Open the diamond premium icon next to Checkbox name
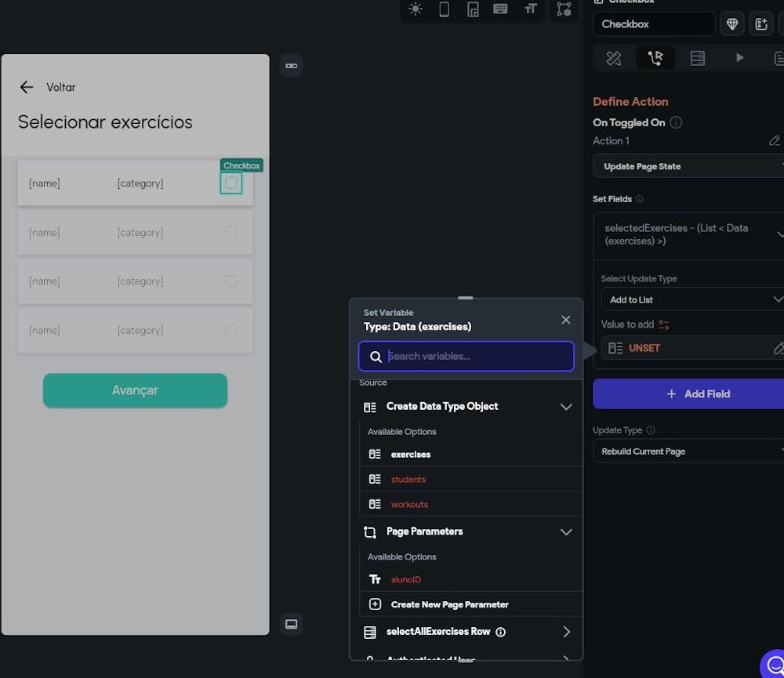The width and height of the screenshot is (784, 678). pyautogui.click(x=732, y=24)
